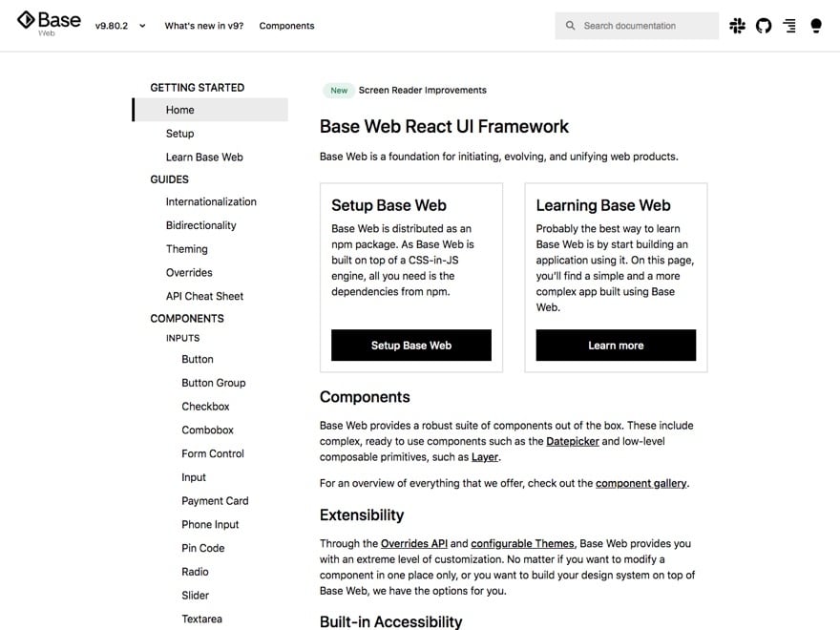
Task: Click the right-to-left text direction icon
Action: (789, 26)
